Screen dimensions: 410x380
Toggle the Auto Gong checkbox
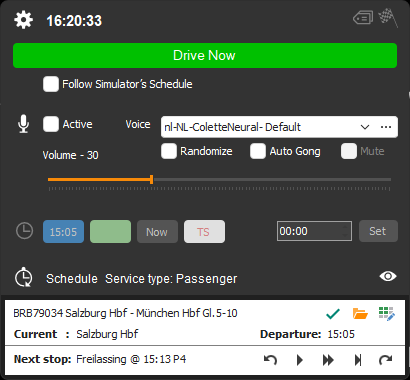point(258,151)
